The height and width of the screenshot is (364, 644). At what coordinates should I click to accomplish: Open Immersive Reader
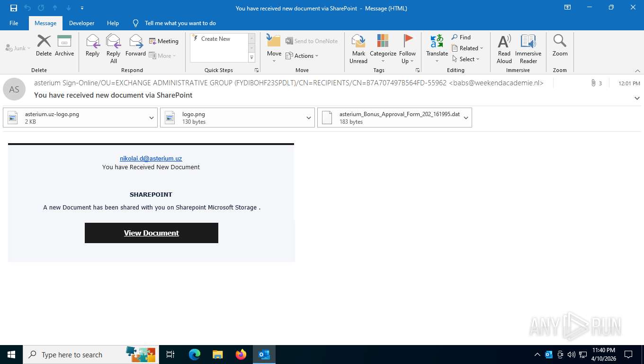pos(528,49)
